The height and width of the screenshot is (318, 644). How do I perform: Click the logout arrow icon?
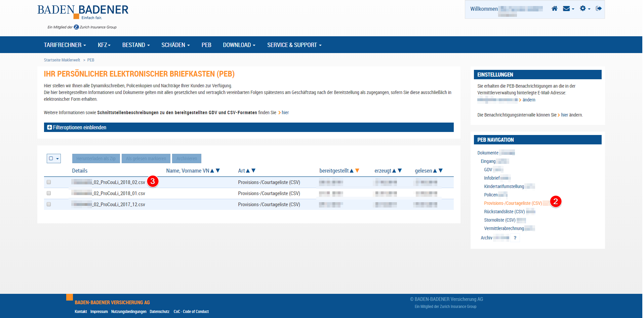(x=599, y=8)
